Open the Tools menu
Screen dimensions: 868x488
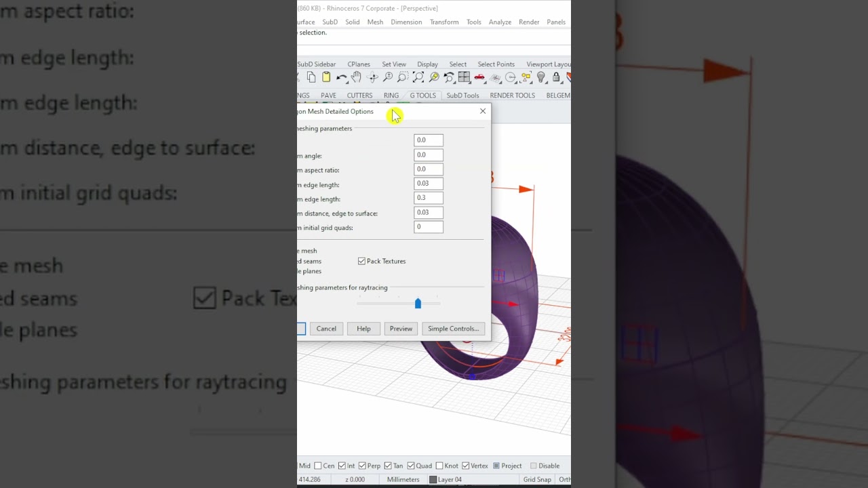(474, 22)
